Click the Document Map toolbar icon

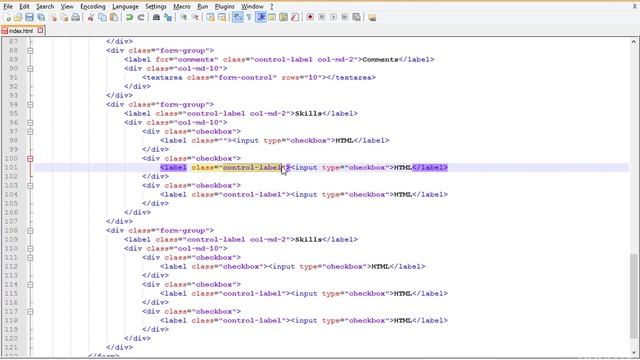[283, 18]
